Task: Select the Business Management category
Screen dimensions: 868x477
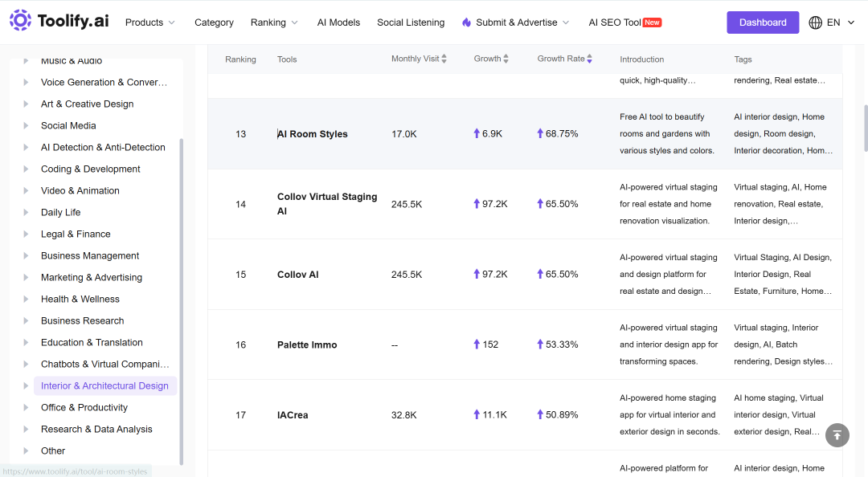Action: pos(90,255)
